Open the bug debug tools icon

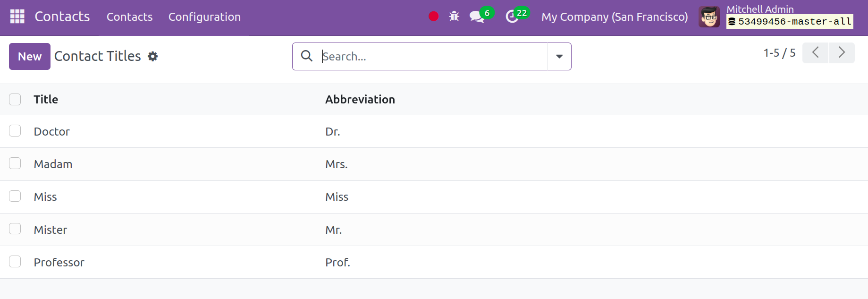(x=454, y=17)
